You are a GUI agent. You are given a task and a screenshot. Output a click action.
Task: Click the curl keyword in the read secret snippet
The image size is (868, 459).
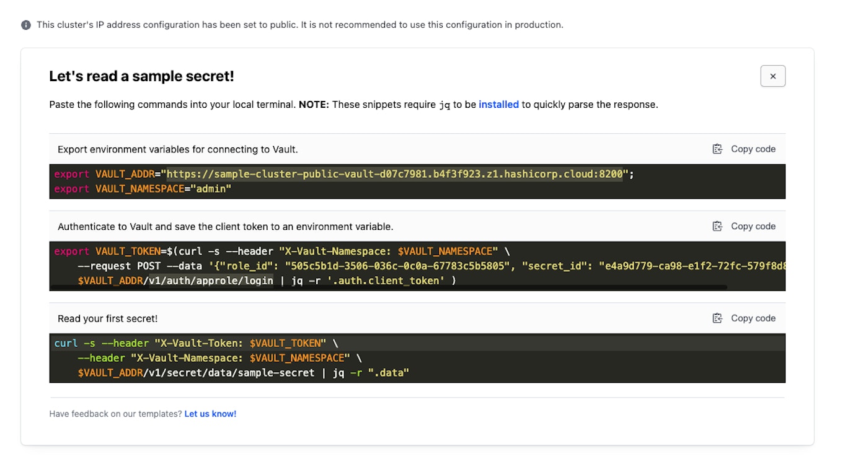coord(66,343)
